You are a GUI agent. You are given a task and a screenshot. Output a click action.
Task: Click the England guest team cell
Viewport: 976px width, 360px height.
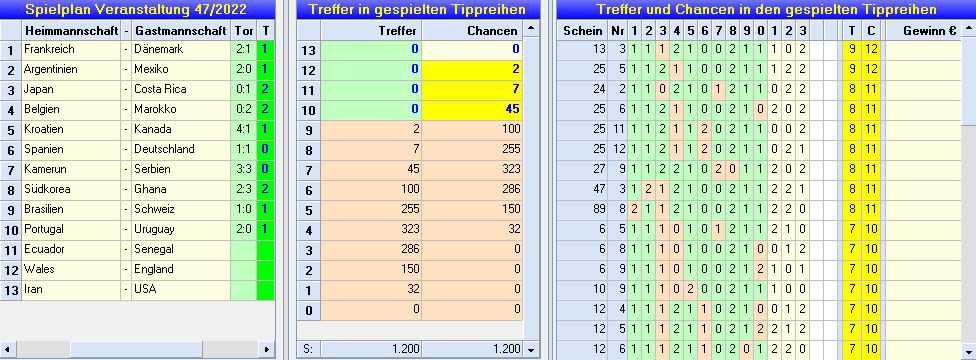(x=181, y=269)
